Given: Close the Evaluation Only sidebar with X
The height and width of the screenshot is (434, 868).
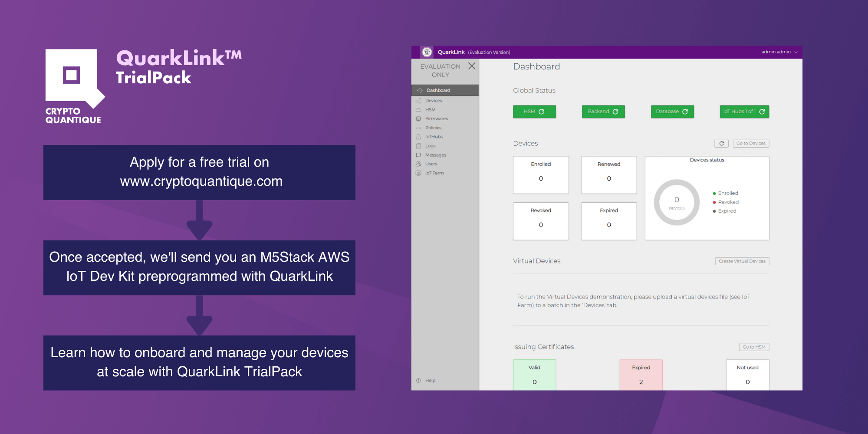Looking at the screenshot, I should coord(472,66).
